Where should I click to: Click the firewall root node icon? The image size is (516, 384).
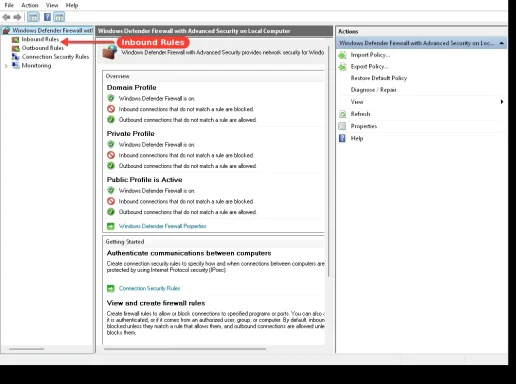tap(6, 31)
